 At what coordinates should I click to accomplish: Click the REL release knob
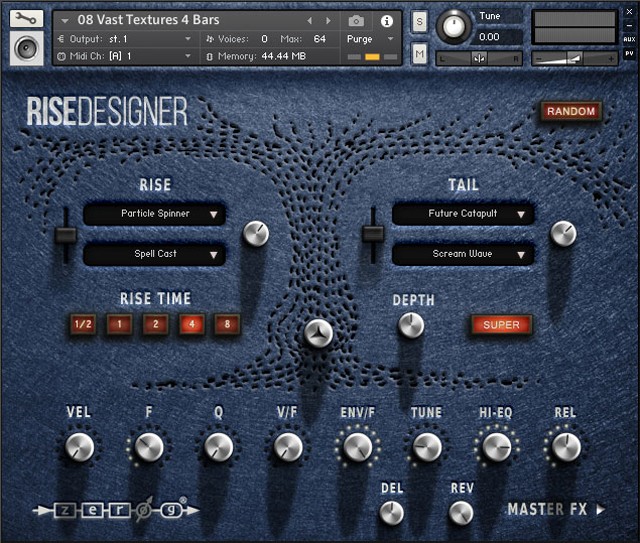click(566, 447)
